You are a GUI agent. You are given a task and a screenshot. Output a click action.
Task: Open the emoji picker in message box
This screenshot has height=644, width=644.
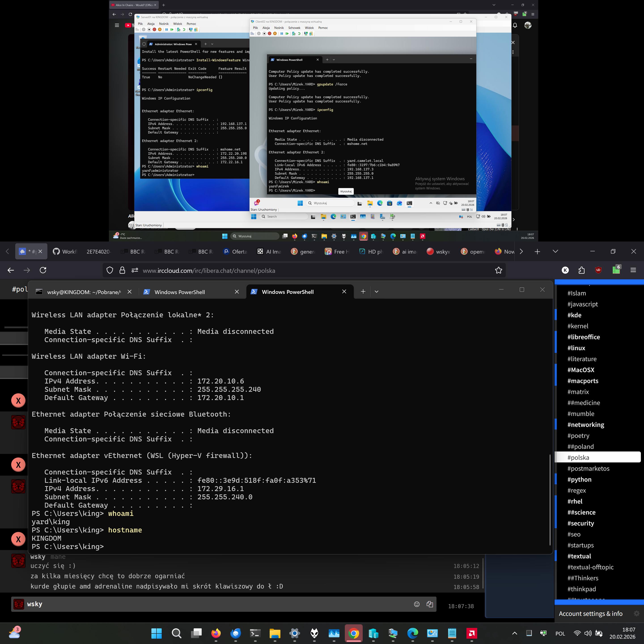click(417, 604)
